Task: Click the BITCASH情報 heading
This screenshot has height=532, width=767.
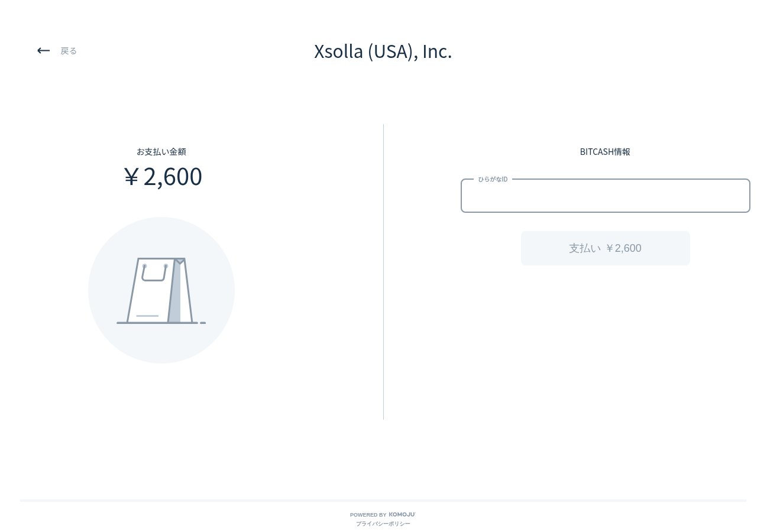Action: [605, 152]
